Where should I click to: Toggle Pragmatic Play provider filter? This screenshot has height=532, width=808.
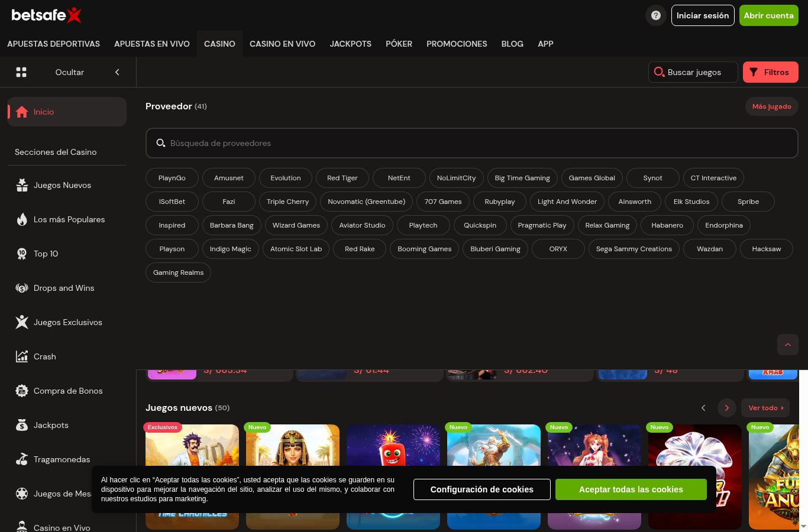[542, 225]
